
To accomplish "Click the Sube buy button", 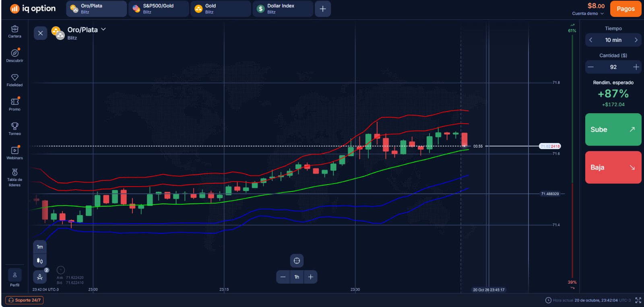I will [613, 129].
